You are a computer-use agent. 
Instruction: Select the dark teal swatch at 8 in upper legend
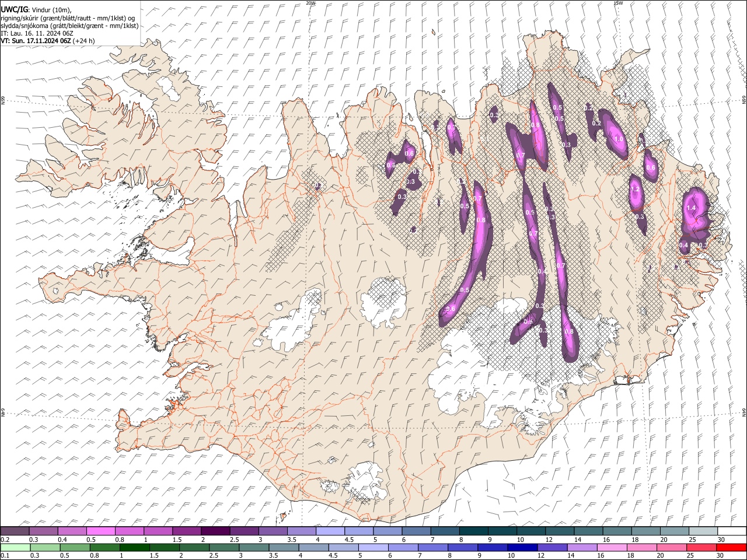(474, 531)
